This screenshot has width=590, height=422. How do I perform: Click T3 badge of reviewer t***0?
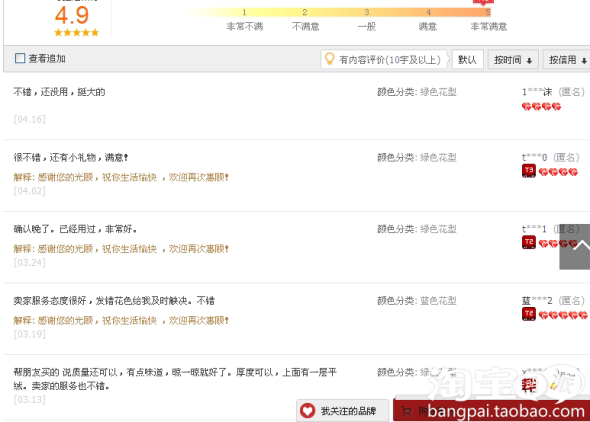[529, 171]
